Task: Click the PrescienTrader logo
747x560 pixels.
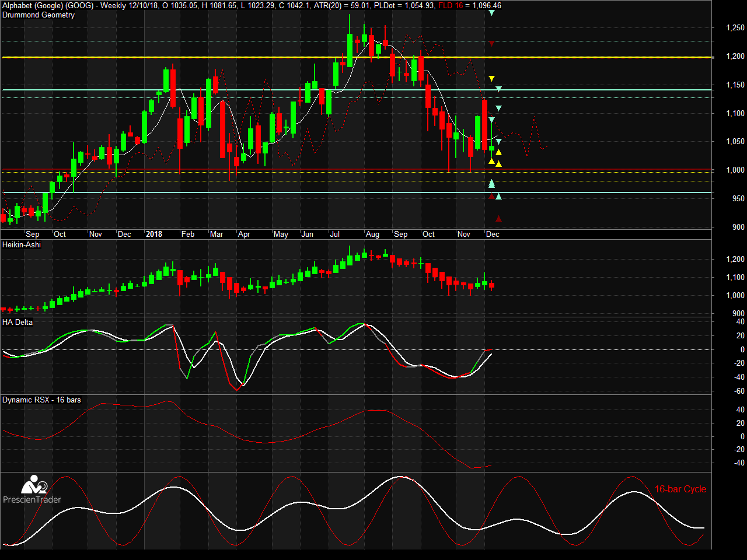Action: (x=32, y=490)
